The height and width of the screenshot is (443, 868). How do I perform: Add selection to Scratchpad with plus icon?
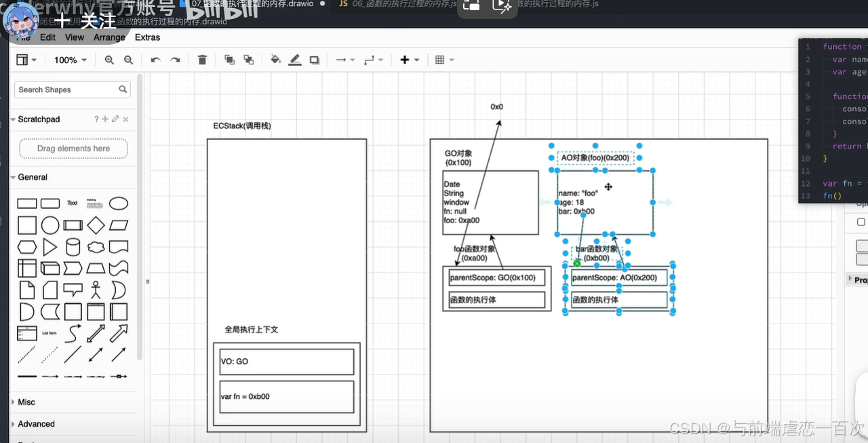pos(105,119)
